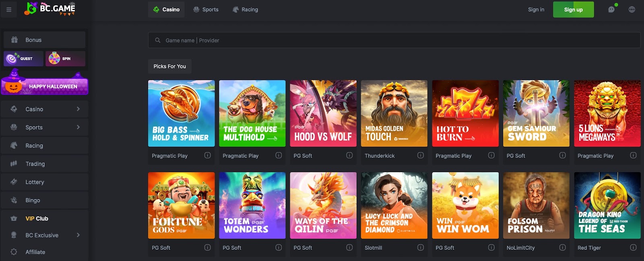Screen dimensions: 644x261
Task: Switch to the top Casino tab
Action: (x=166, y=9)
